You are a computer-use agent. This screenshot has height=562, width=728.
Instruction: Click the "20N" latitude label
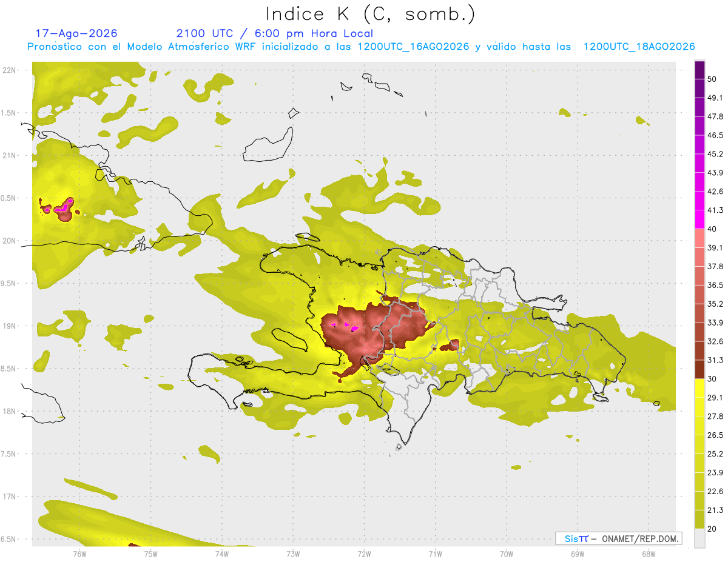9,241
